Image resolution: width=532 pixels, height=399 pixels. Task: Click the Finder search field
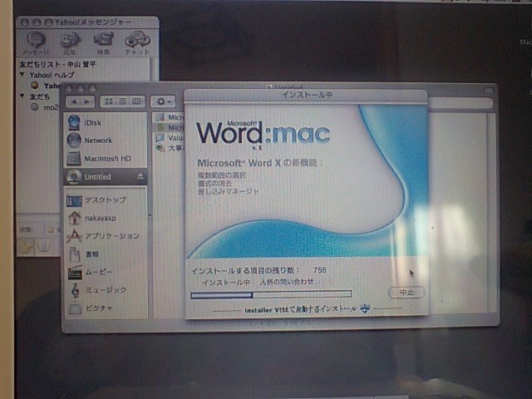click(460, 102)
